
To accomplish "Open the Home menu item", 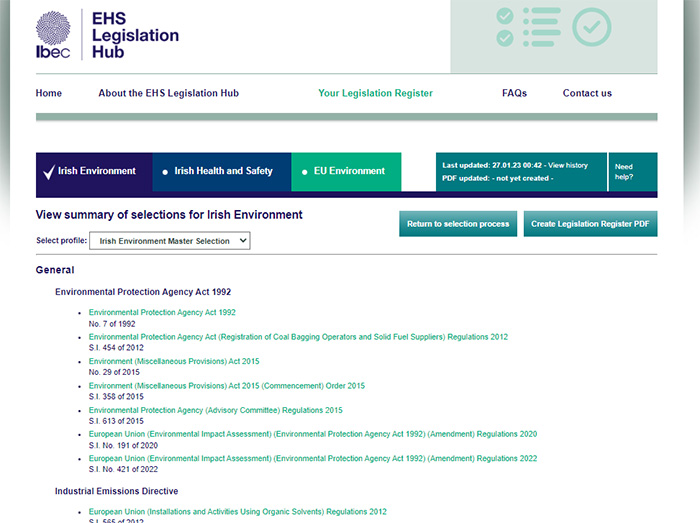I will 49,93.
